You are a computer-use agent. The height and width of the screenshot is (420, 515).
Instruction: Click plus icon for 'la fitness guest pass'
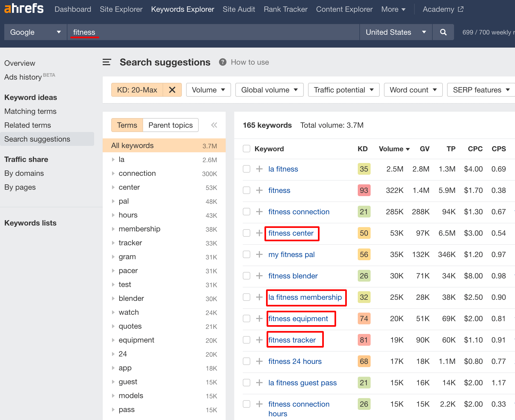pos(259,383)
